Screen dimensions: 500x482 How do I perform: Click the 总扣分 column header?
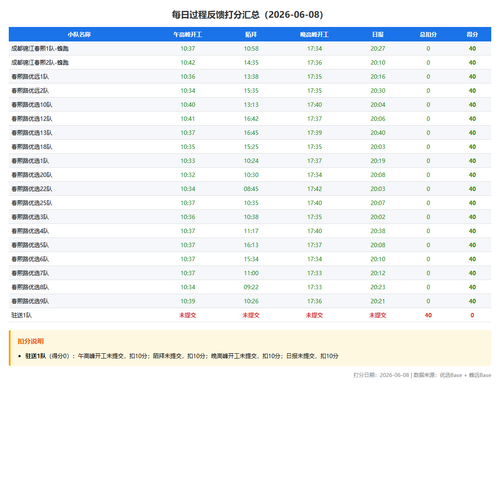pos(428,34)
